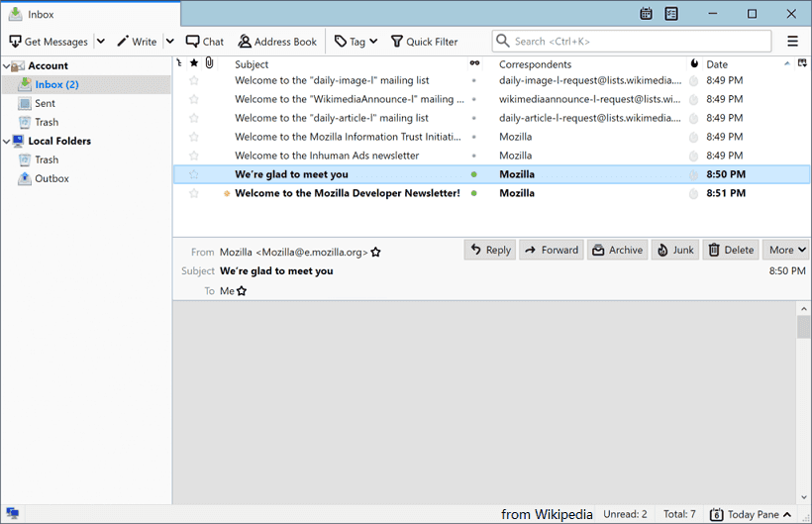Click the message pane vertical scrollbar thumb
Screen dimensions: 812x524
click(804, 327)
